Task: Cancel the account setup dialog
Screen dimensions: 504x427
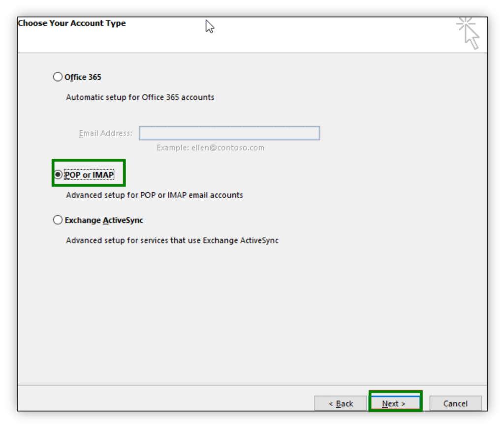Action: [x=455, y=403]
